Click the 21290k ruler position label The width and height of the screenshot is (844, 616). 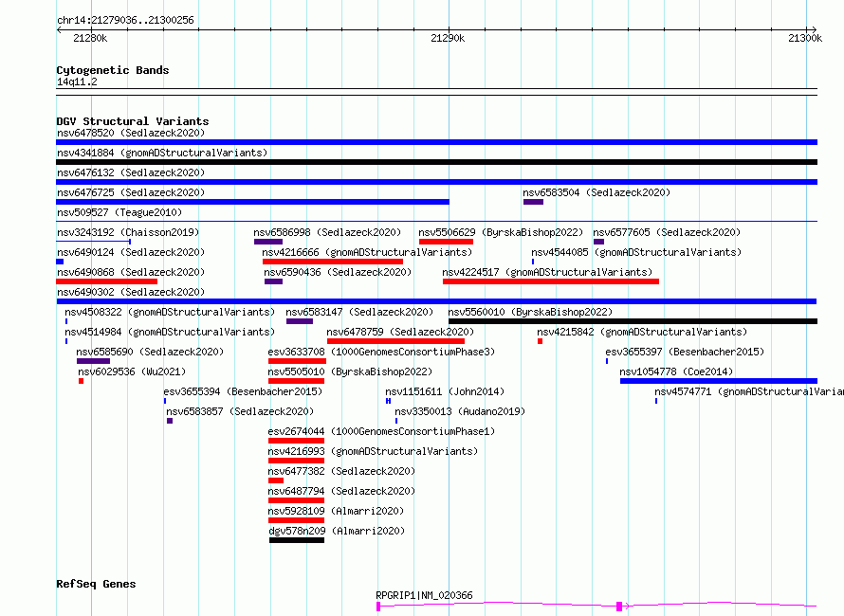coord(448,38)
